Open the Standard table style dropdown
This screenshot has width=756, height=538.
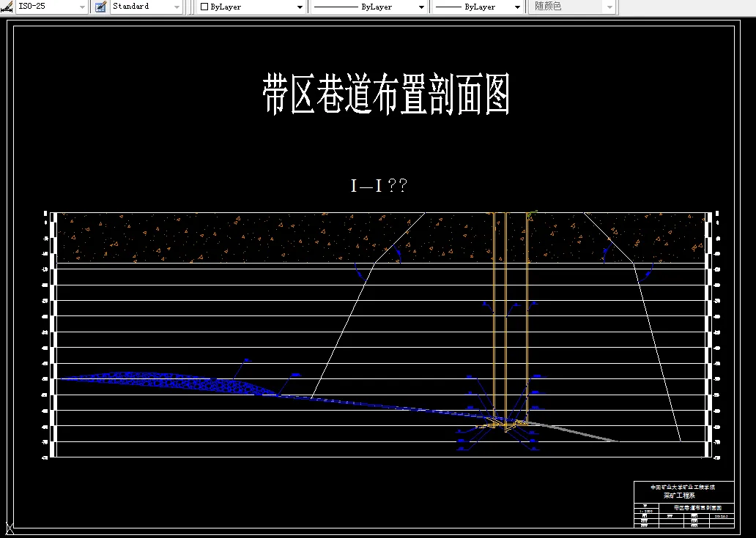click(147, 7)
